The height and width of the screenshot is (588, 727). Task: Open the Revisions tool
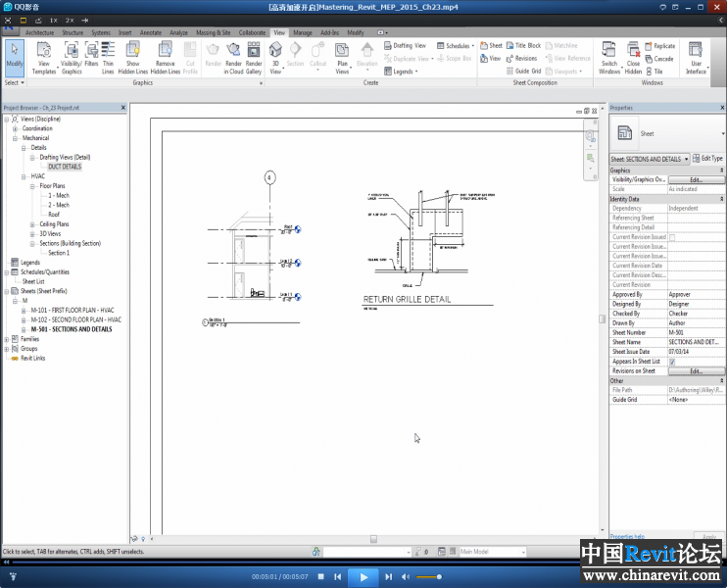point(521,59)
